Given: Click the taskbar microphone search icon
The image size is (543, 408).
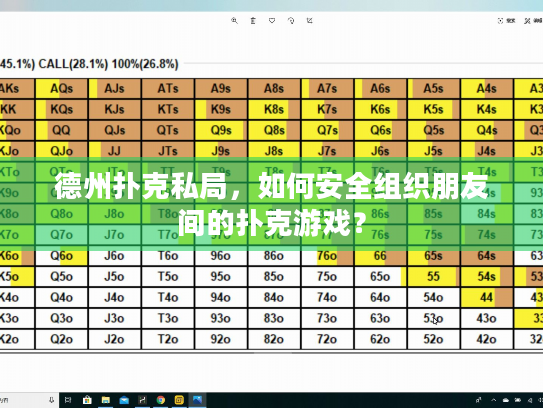Looking at the screenshot, I should (51, 400).
